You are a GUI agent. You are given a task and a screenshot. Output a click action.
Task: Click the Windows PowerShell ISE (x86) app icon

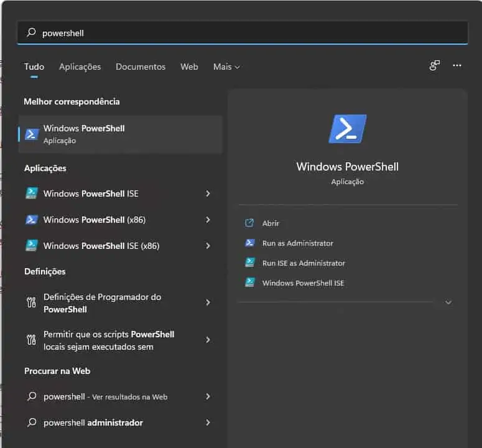coord(32,246)
